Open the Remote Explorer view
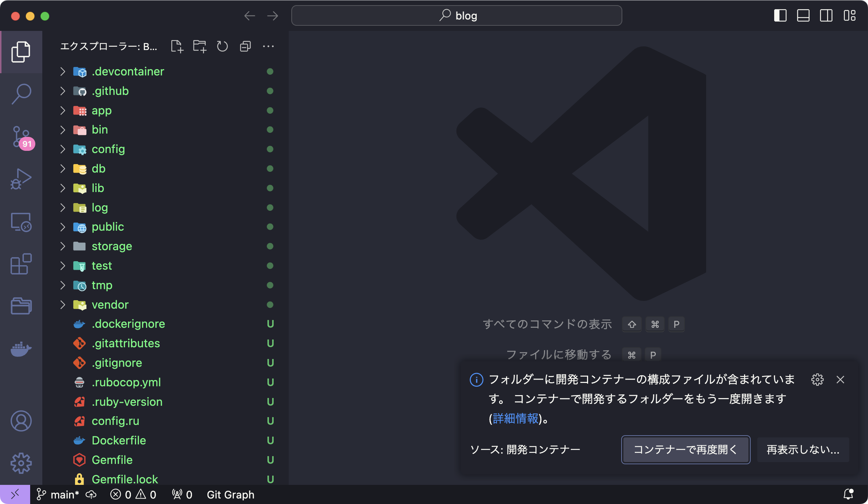The height and width of the screenshot is (504, 868). point(21,222)
